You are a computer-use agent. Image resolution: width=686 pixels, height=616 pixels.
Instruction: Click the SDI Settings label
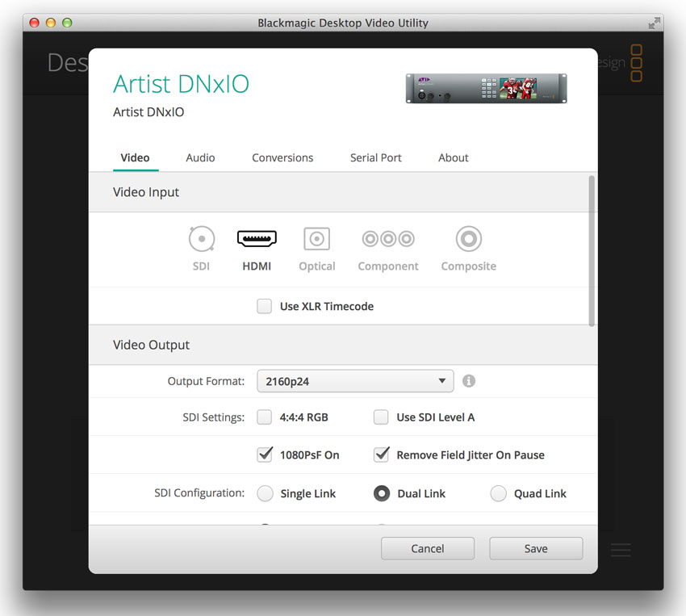214,417
